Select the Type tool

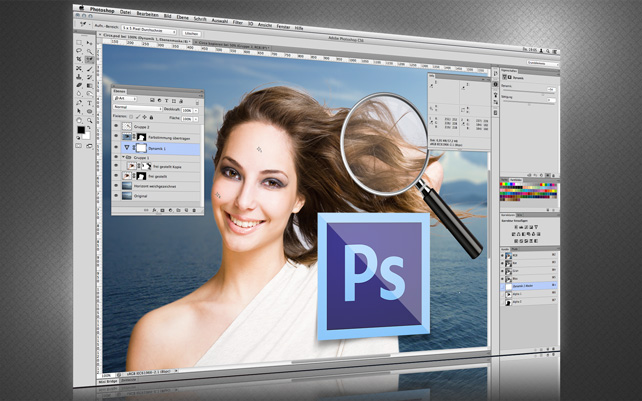[89, 103]
